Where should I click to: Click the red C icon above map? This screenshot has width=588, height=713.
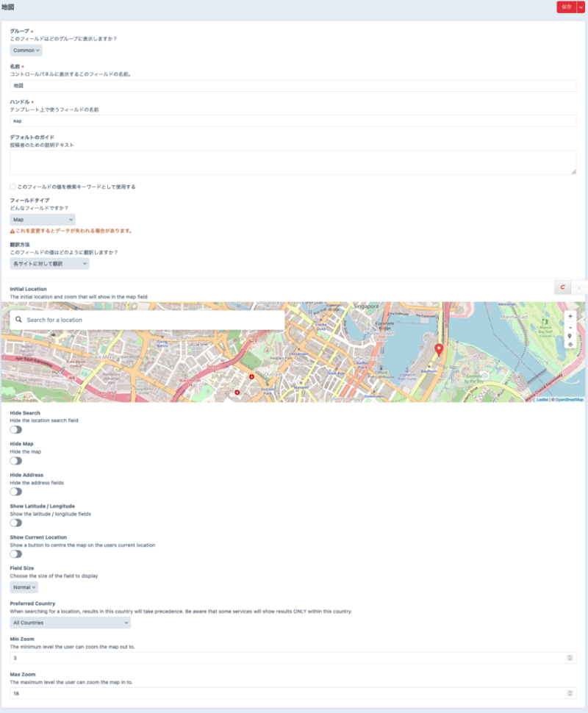(x=562, y=287)
